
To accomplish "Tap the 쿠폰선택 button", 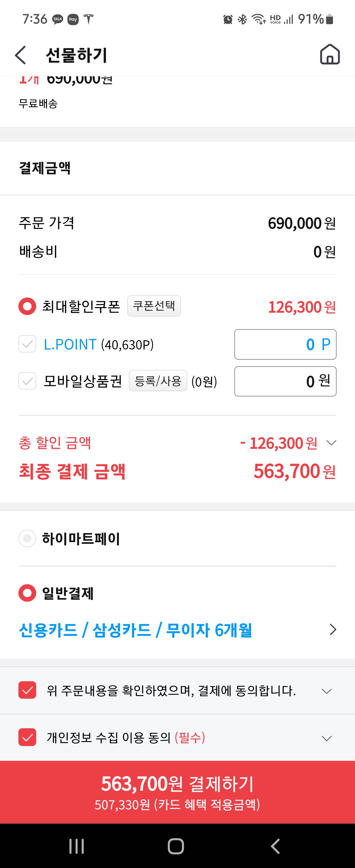I will tap(154, 306).
